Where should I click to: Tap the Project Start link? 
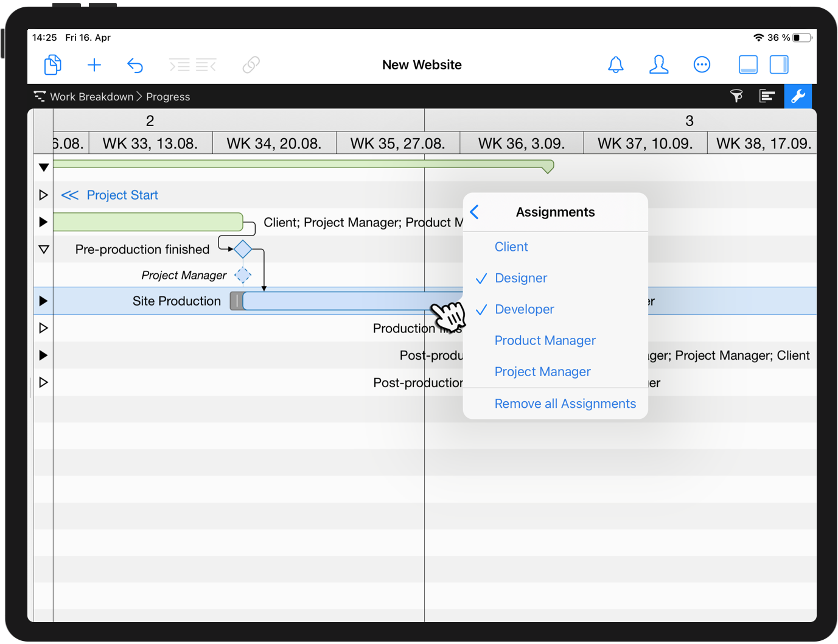click(122, 195)
